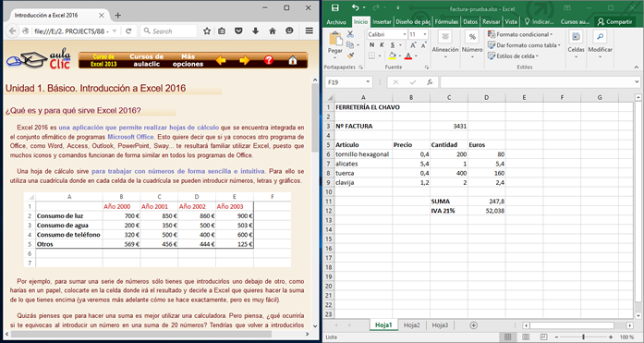Expand Dar formato como tabla dropdown
This screenshot has width=644, height=343.
(x=559, y=45)
